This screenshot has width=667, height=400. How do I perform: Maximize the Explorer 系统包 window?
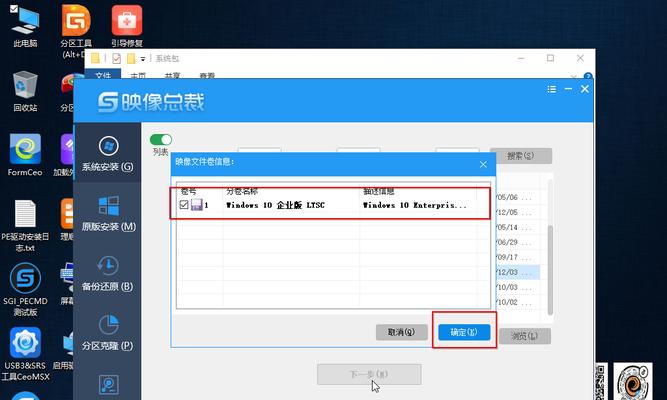(x=550, y=58)
